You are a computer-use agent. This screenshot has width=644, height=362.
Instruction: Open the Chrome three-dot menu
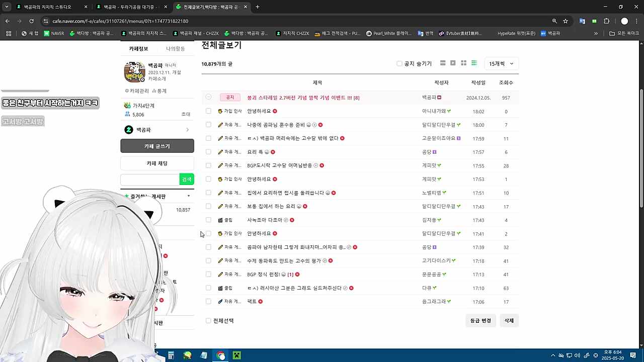[636, 21]
